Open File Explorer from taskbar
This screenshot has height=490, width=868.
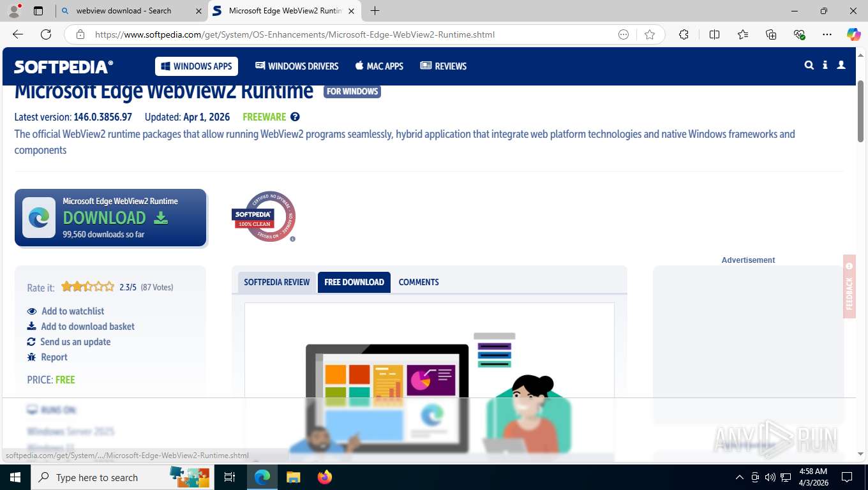(x=293, y=477)
